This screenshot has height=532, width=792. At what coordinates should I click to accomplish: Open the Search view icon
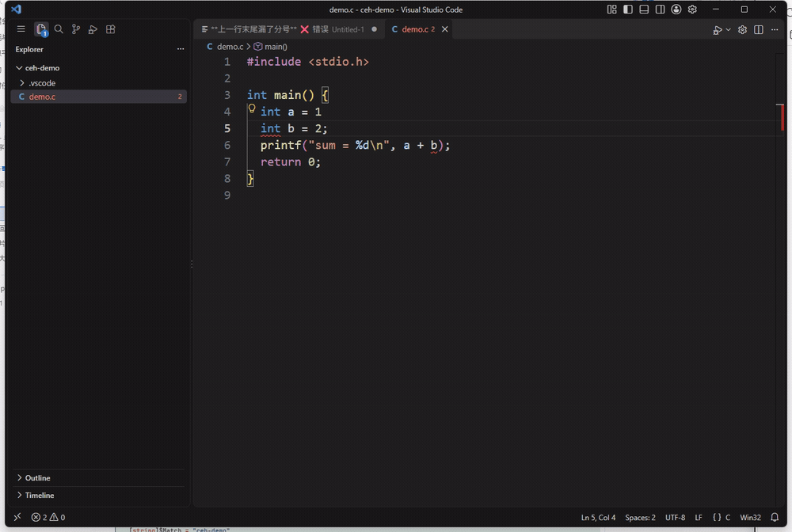59,29
